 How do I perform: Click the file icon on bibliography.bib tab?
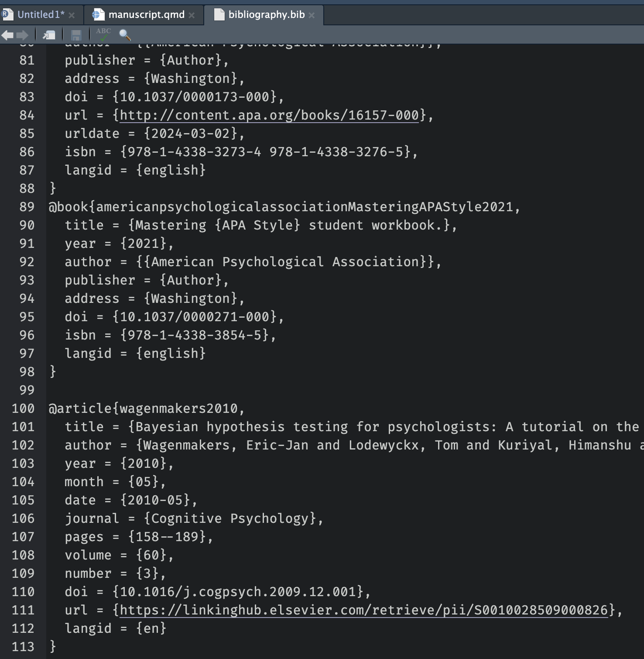tap(219, 15)
